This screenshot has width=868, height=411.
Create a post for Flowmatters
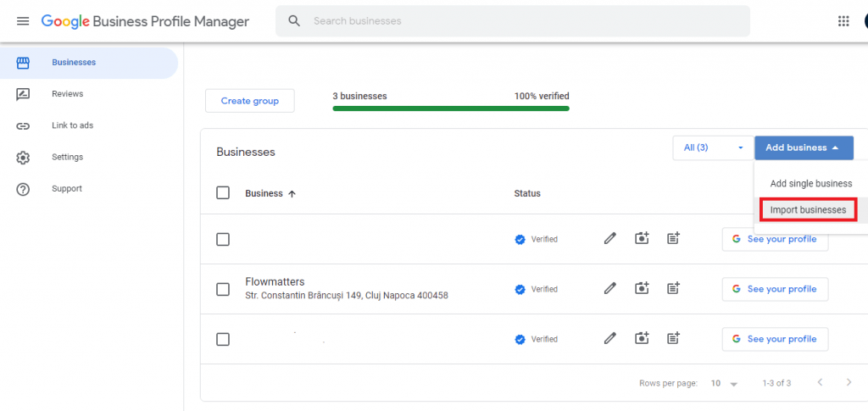673,289
